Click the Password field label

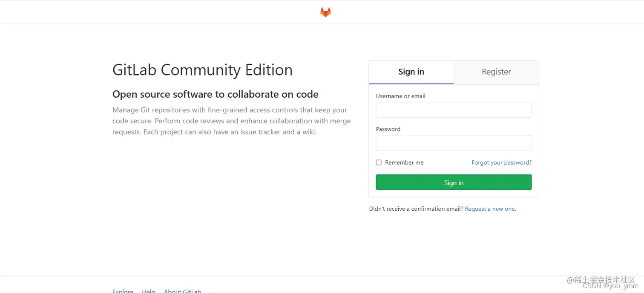[388, 129]
